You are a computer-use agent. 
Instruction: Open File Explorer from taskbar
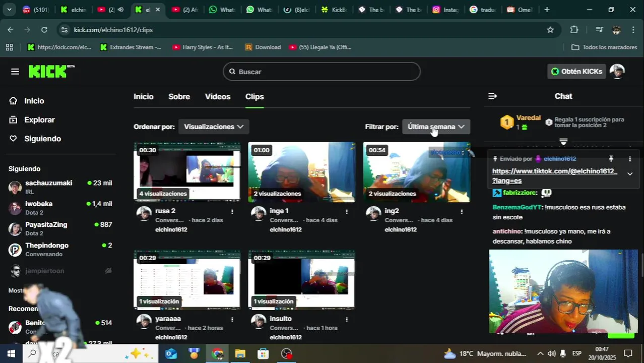tap(240, 353)
